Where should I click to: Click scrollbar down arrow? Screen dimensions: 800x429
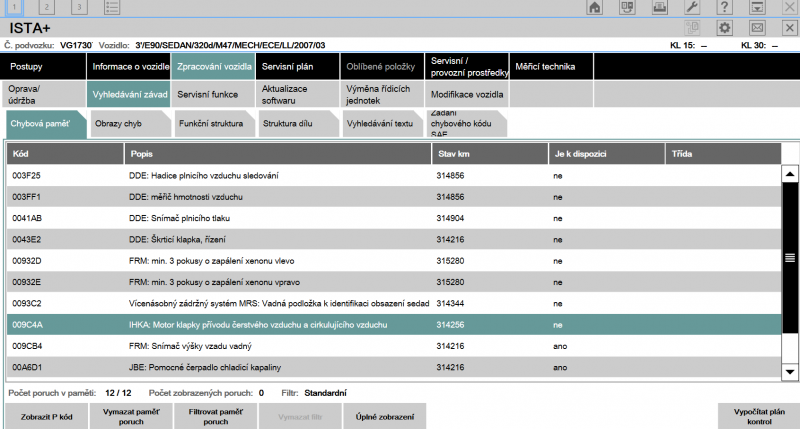pos(790,372)
